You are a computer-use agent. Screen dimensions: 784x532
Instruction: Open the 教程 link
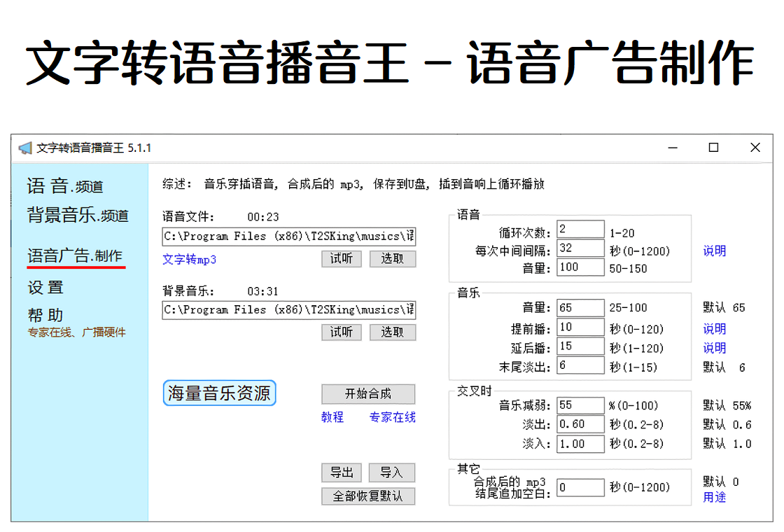click(x=332, y=417)
